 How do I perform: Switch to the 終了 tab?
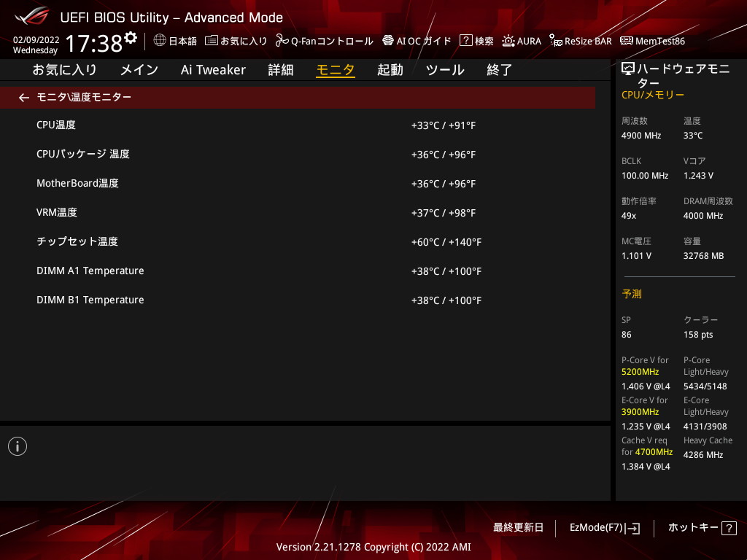point(499,70)
